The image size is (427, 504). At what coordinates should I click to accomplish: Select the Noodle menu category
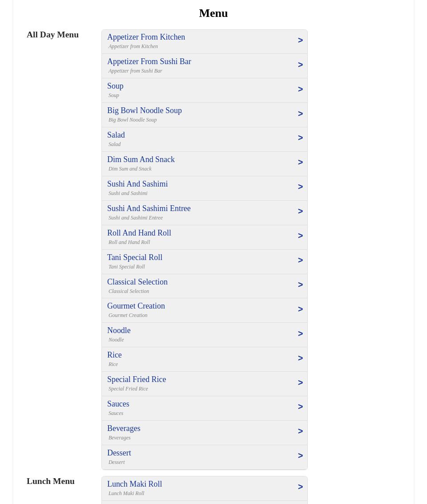(119, 331)
